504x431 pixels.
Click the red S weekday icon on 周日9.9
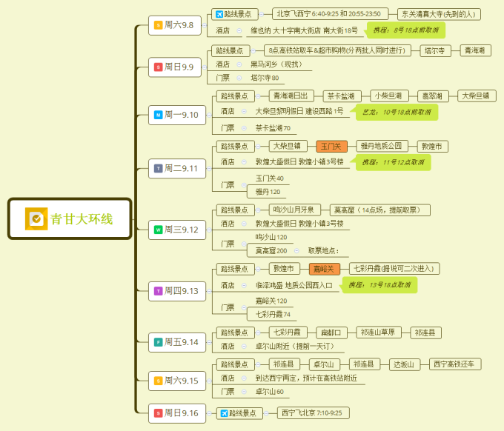tap(157, 67)
